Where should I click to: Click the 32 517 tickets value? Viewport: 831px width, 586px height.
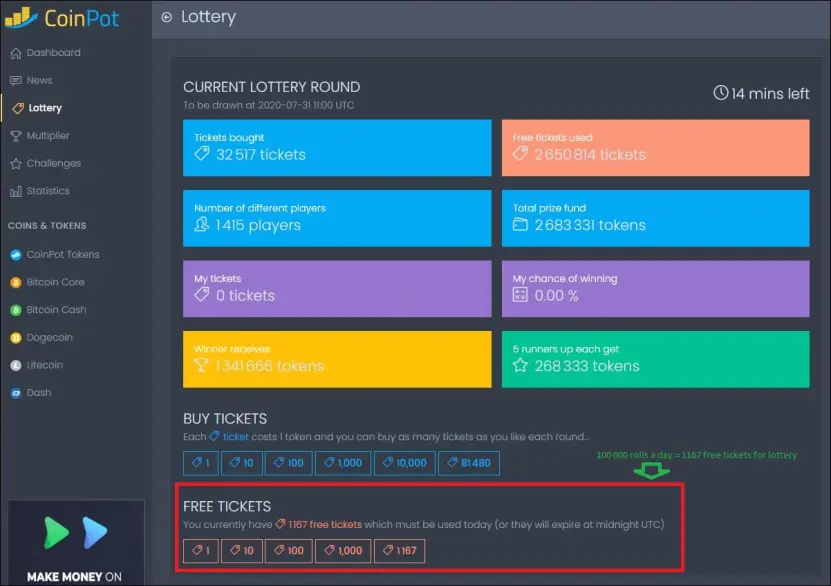click(x=261, y=154)
